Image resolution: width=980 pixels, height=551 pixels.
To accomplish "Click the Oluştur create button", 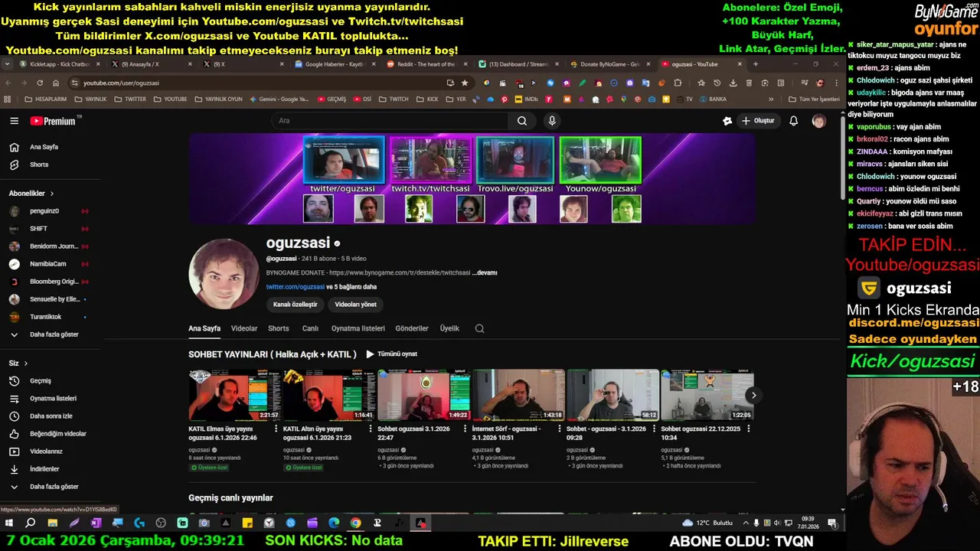I will point(757,121).
